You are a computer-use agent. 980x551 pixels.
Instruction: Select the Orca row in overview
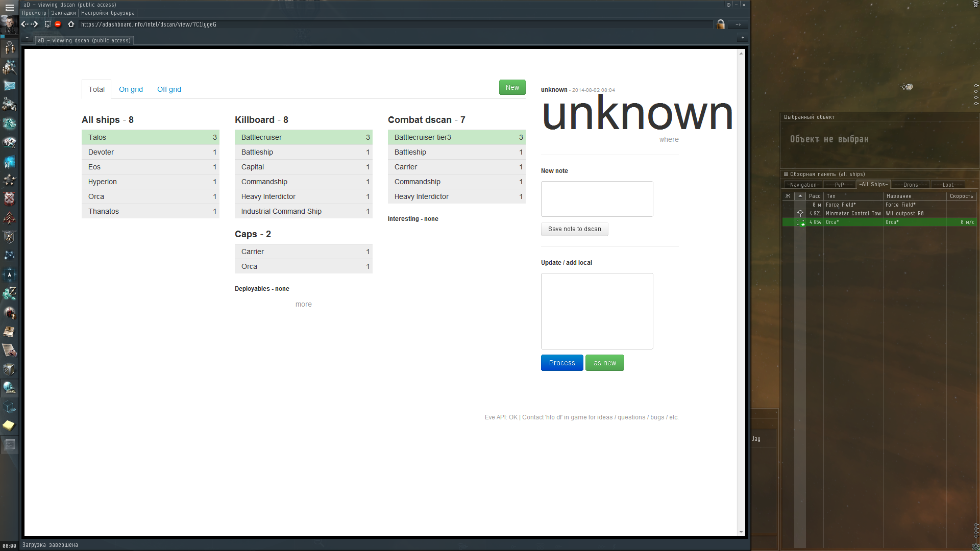point(879,222)
